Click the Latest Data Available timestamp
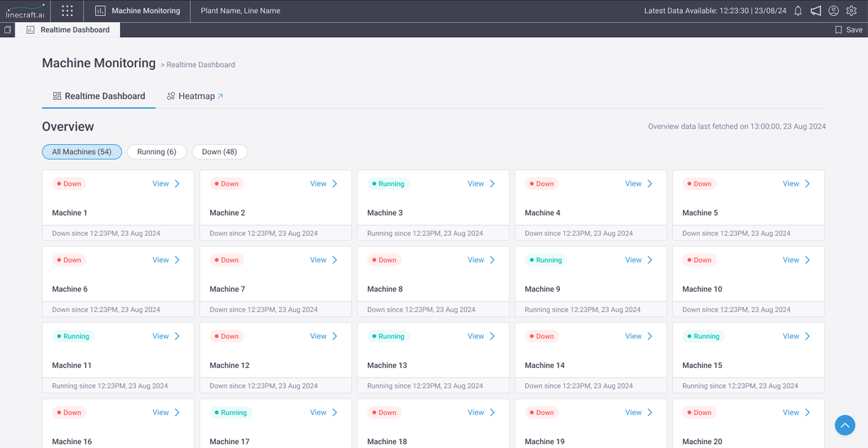Screen dimensions: 868x448 (x=715, y=11)
